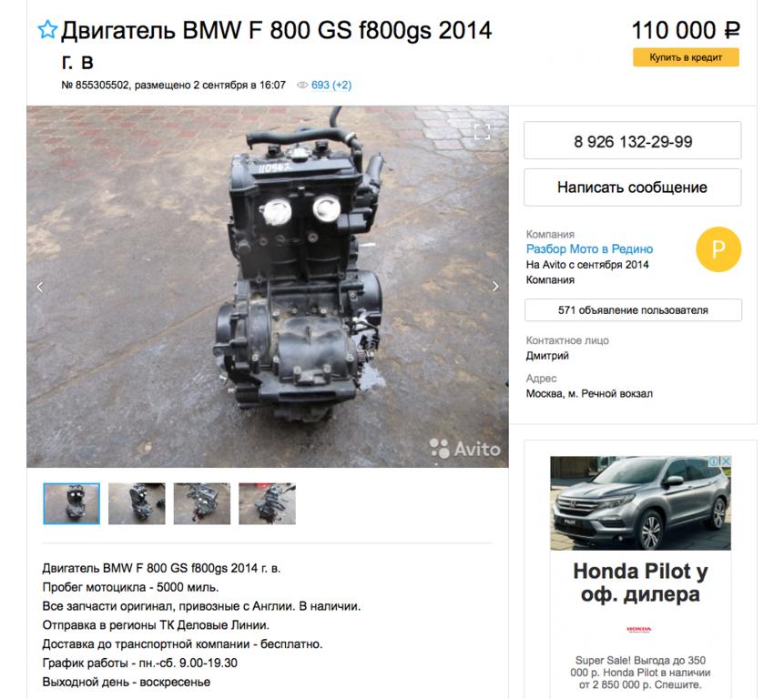This screenshot has width=784, height=699.
Task: Click the Купить в кредит button
Action: point(686,57)
